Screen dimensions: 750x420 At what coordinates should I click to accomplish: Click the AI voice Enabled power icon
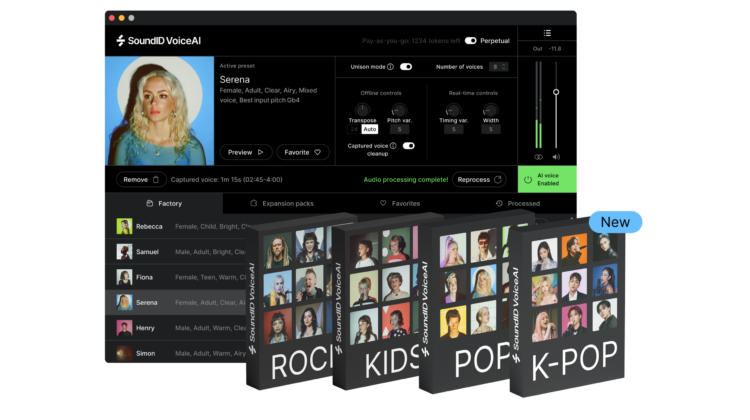click(x=528, y=179)
